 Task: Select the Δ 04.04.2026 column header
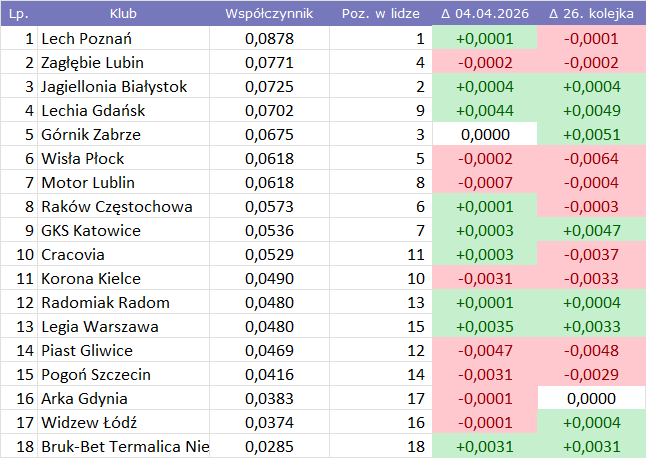[484, 14]
